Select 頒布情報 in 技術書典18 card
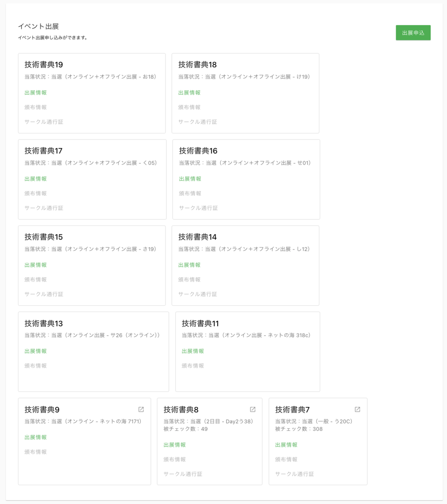This screenshot has width=447, height=504. (189, 107)
